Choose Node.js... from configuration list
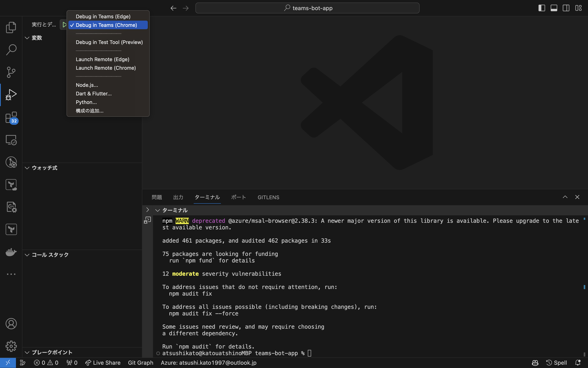The image size is (588, 368). point(108,85)
